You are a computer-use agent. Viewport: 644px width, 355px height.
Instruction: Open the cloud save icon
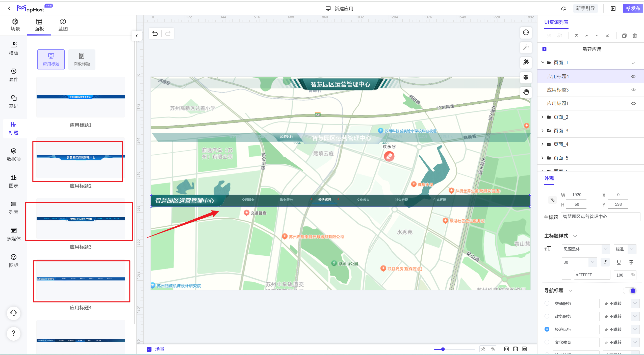click(564, 9)
